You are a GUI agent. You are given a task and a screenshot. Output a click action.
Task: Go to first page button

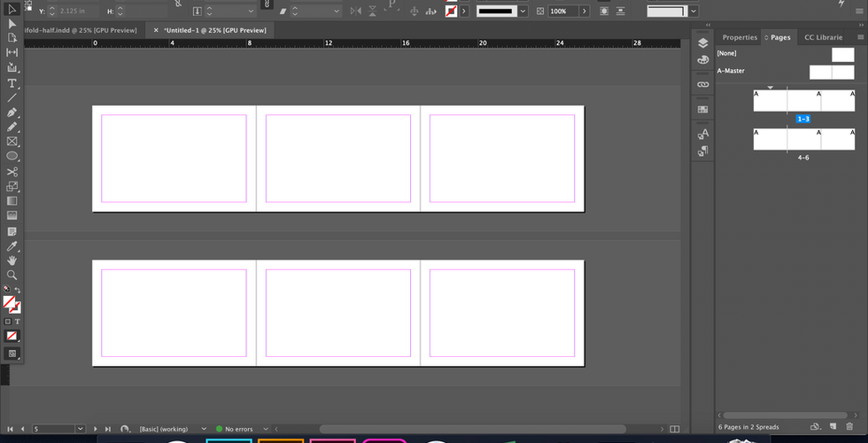click(x=10, y=429)
